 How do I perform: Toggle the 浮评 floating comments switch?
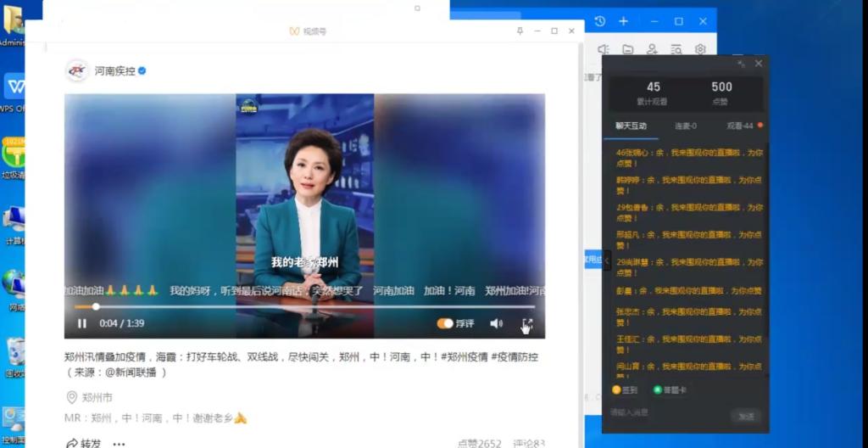[x=445, y=323]
